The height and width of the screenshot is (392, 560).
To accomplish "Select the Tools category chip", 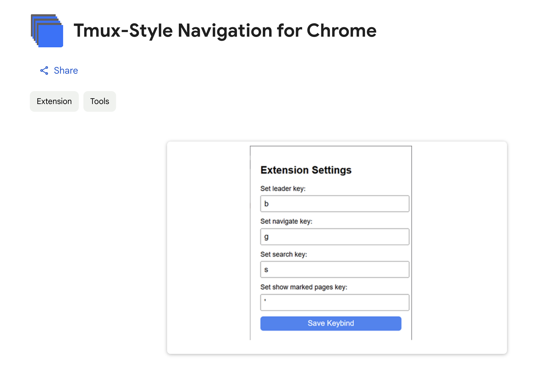I will pyautogui.click(x=100, y=101).
